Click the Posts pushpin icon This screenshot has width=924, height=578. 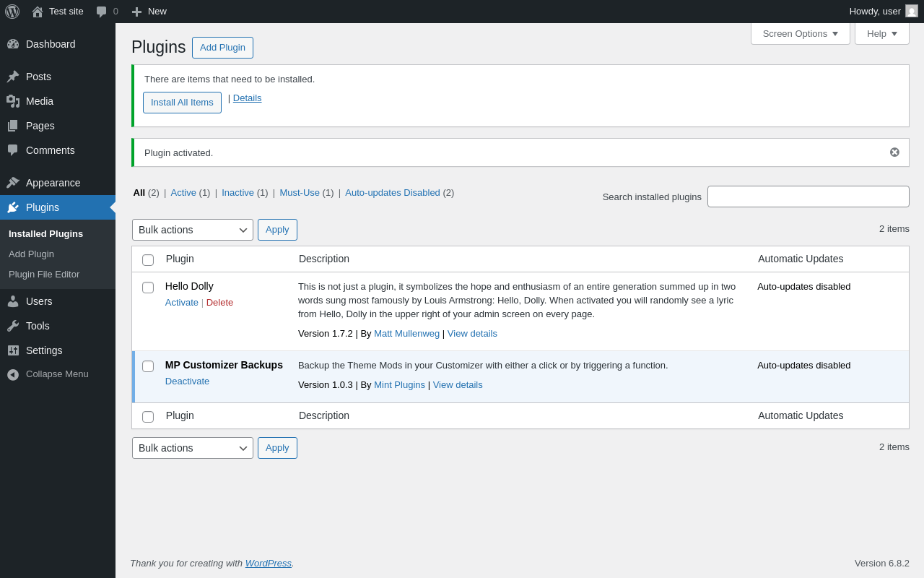13,77
